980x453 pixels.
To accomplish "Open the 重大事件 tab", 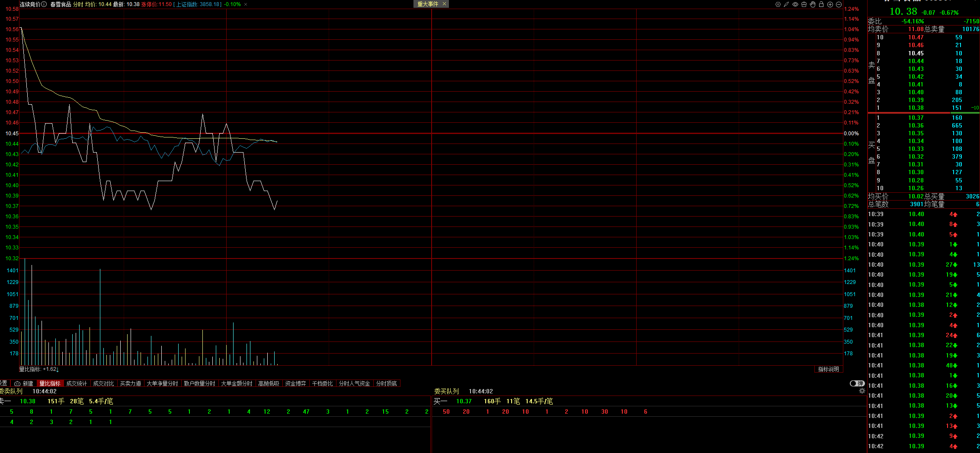I will (x=428, y=4).
